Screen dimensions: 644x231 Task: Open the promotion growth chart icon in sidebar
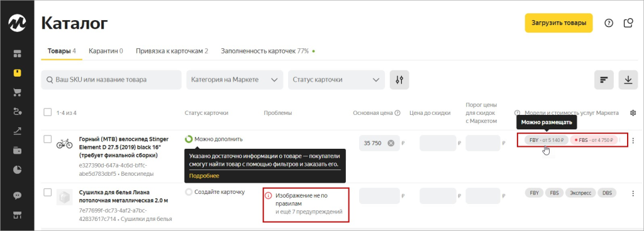[x=17, y=131]
